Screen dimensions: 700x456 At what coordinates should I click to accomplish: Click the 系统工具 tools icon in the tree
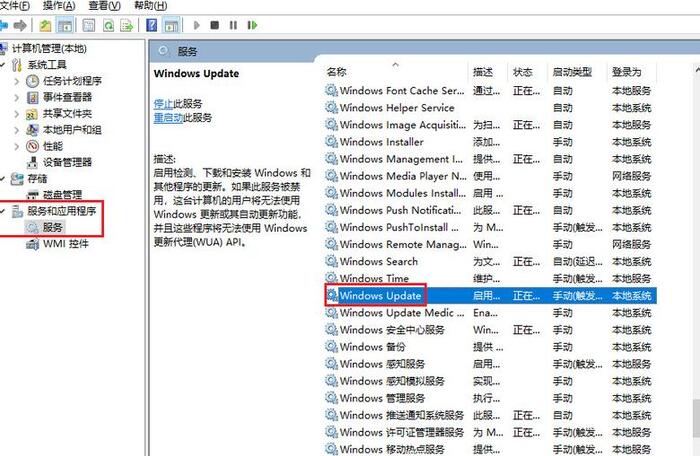click(17, 65)
